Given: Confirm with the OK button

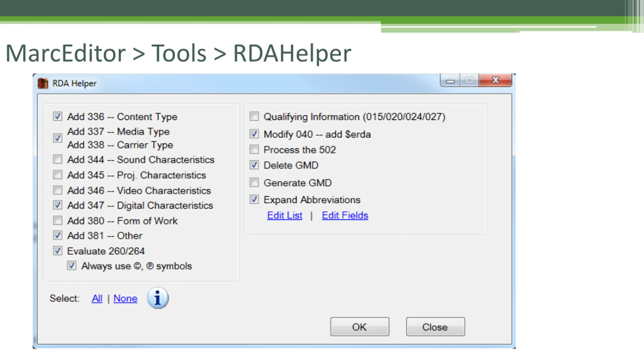Looking at the screenshot, I should [x=360, y=327].
